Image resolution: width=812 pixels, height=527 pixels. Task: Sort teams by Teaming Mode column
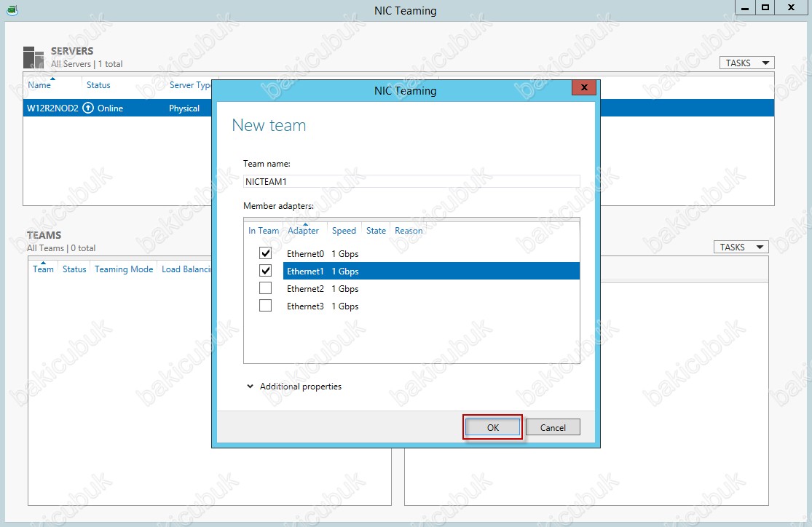point(124,269)
